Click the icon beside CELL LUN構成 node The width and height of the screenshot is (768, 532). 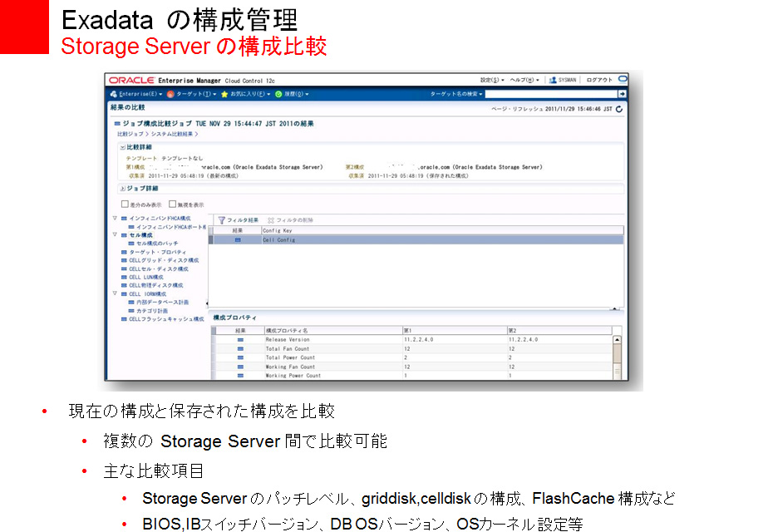124,278
